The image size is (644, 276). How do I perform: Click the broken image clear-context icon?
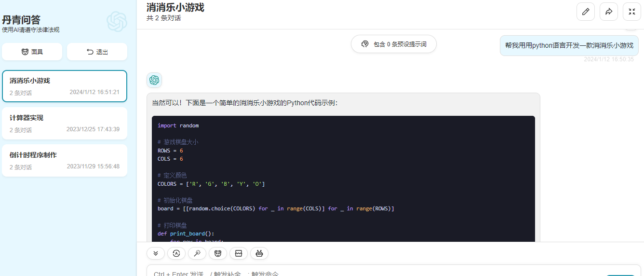tap(239, 253)
